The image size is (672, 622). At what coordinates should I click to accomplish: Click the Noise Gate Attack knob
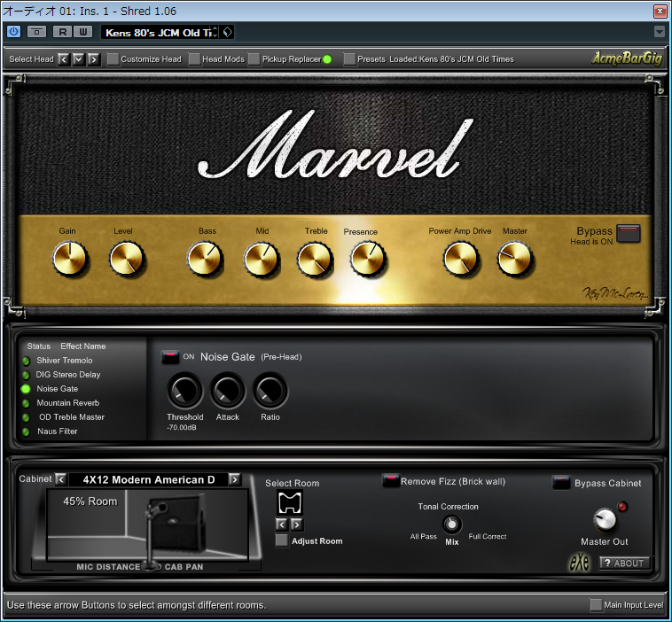(228, 390)
